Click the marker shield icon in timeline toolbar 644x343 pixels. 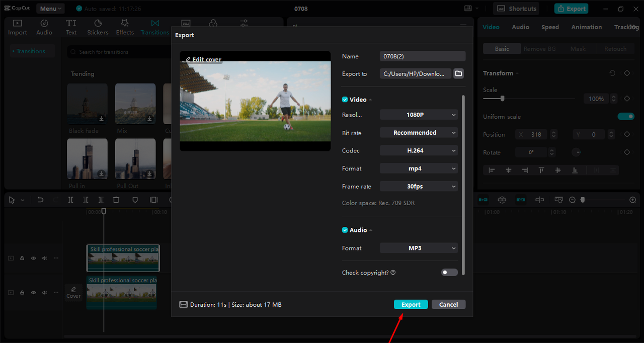pos(135,200)
